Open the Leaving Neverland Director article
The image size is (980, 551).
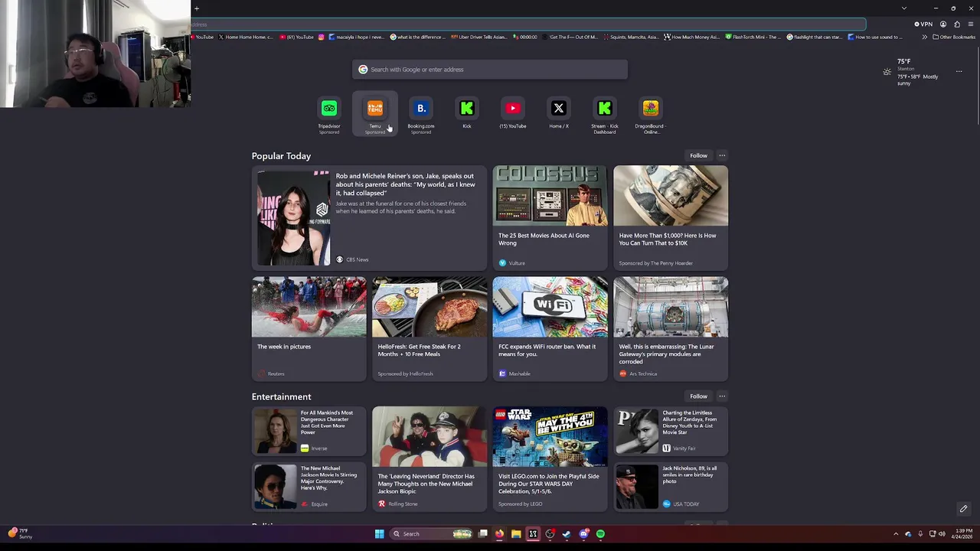(x=430, y=458)
